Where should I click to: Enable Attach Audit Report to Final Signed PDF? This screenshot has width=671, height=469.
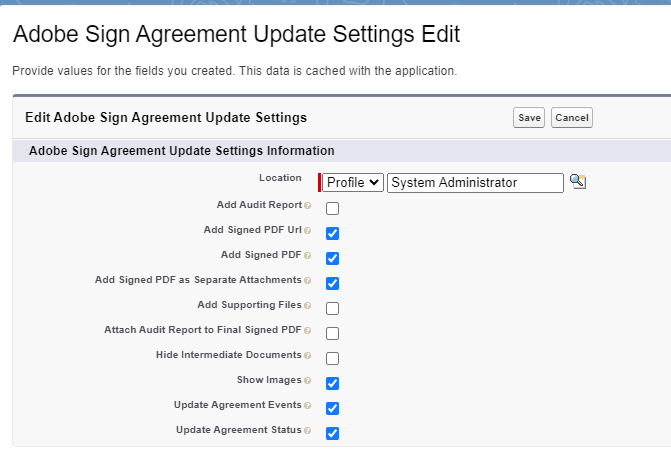click(333, 333)
